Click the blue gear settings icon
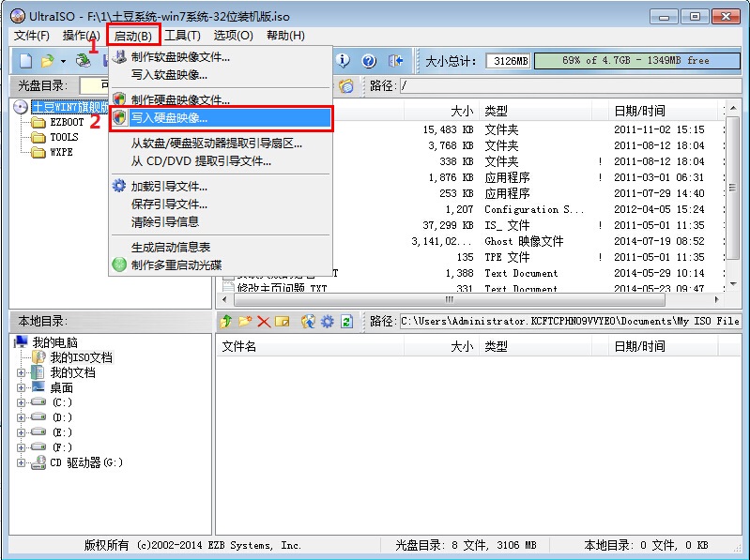Viewport: 750px width, 560px height. click(328, 321)
